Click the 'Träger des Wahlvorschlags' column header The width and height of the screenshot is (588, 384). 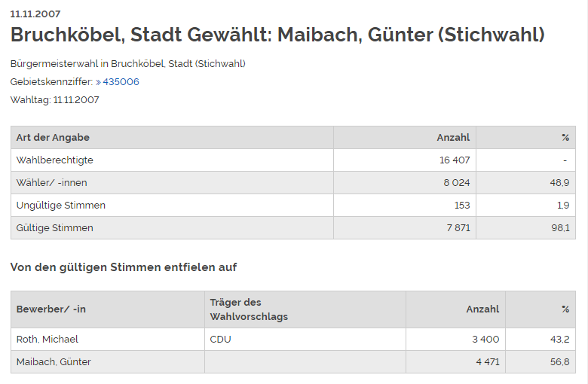(x=249, y=309)
